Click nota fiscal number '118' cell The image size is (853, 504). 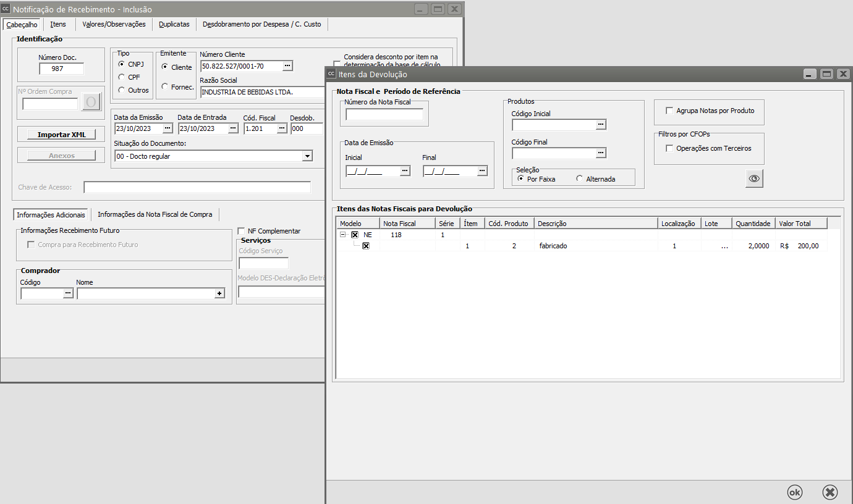click(x=407, y=235)
